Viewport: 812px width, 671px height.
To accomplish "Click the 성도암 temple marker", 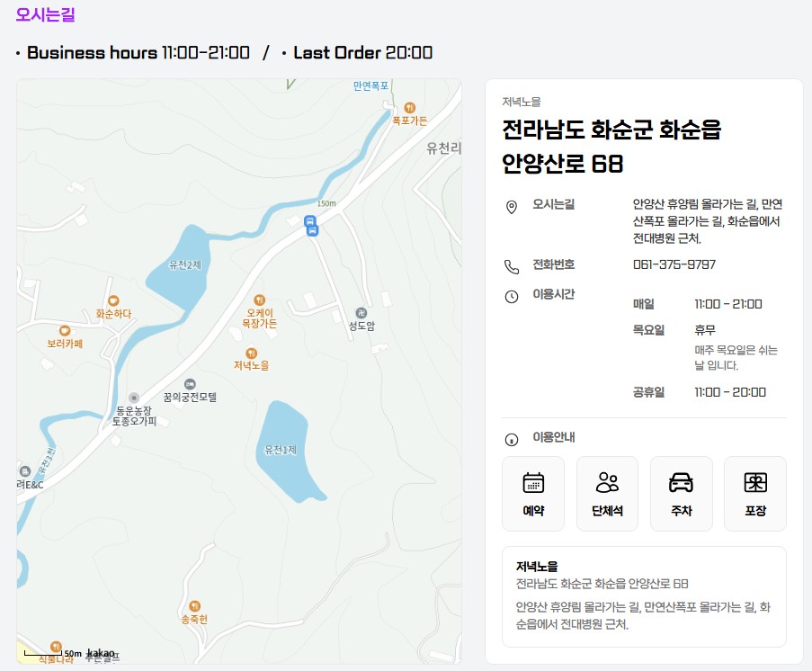I will [361, 313].
